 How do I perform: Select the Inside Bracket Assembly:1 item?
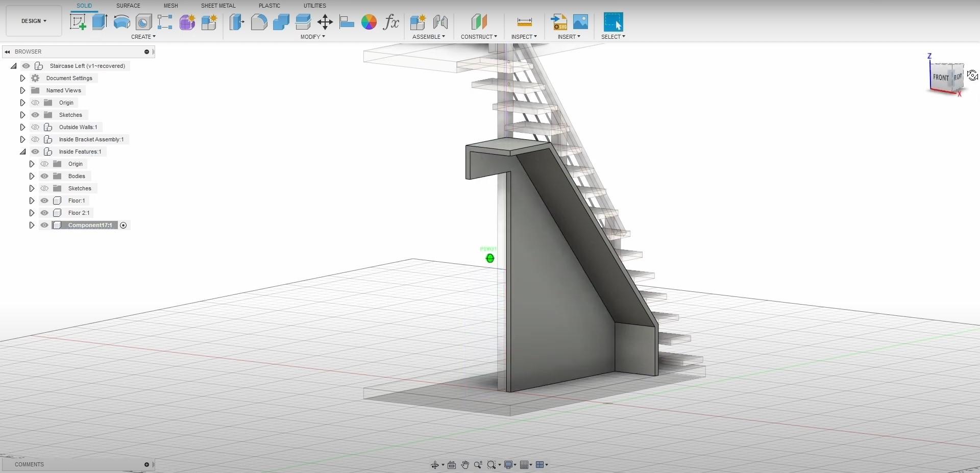[x=91, y=139]
